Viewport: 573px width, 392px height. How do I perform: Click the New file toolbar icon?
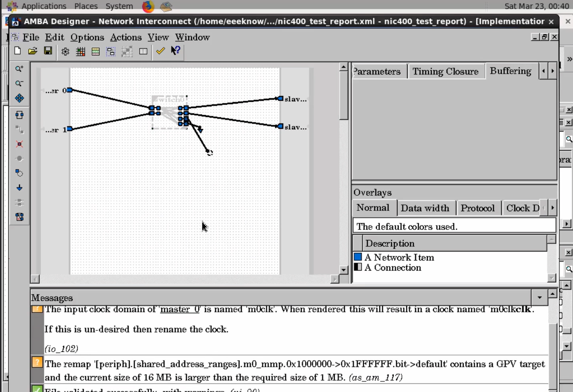click(x=17, y=51)
